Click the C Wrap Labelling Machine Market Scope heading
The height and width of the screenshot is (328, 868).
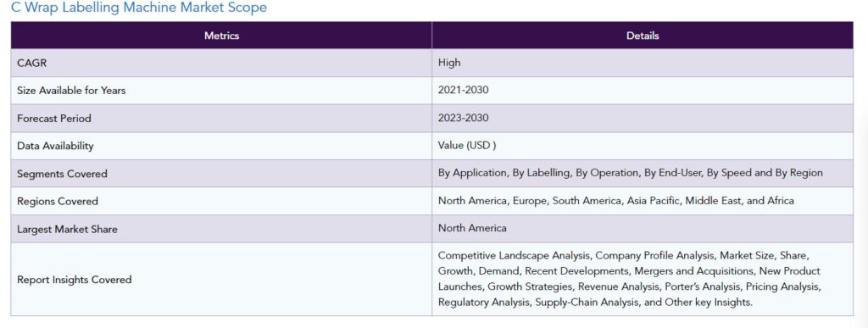point(138,8)
